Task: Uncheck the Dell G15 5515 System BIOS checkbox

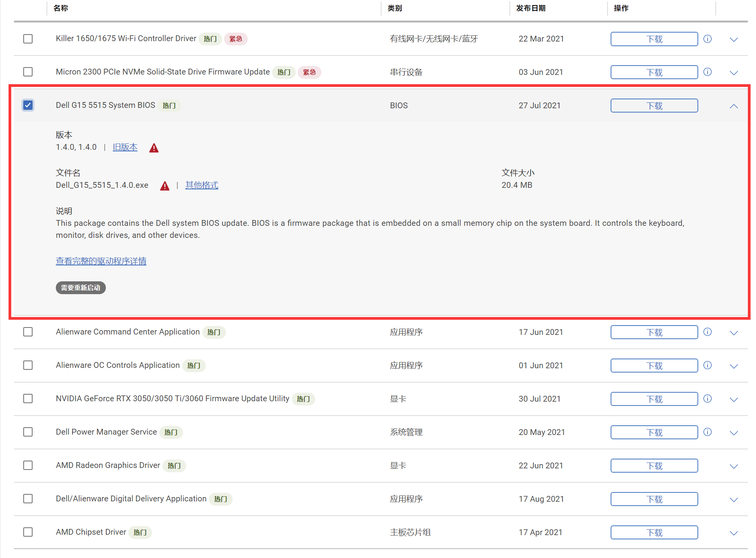Action: pos(28,105)
